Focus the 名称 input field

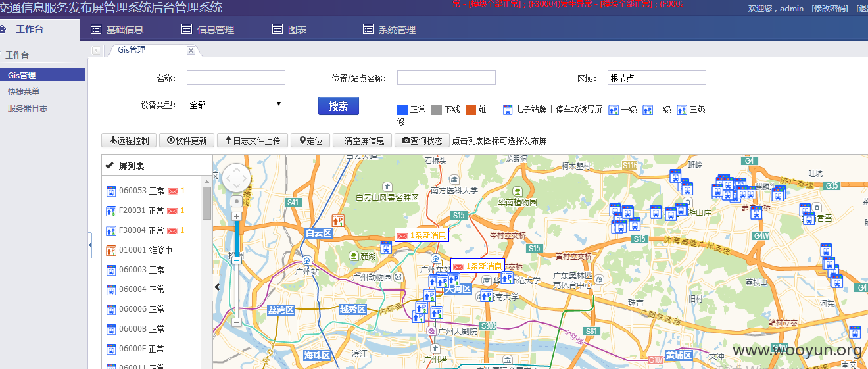tap(236, 78)
